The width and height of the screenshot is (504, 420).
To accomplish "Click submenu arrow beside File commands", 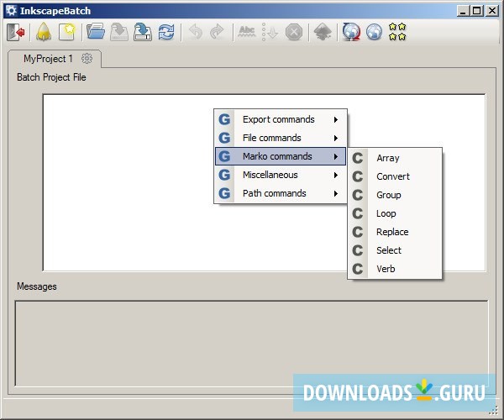I will [x=336, y=138].
